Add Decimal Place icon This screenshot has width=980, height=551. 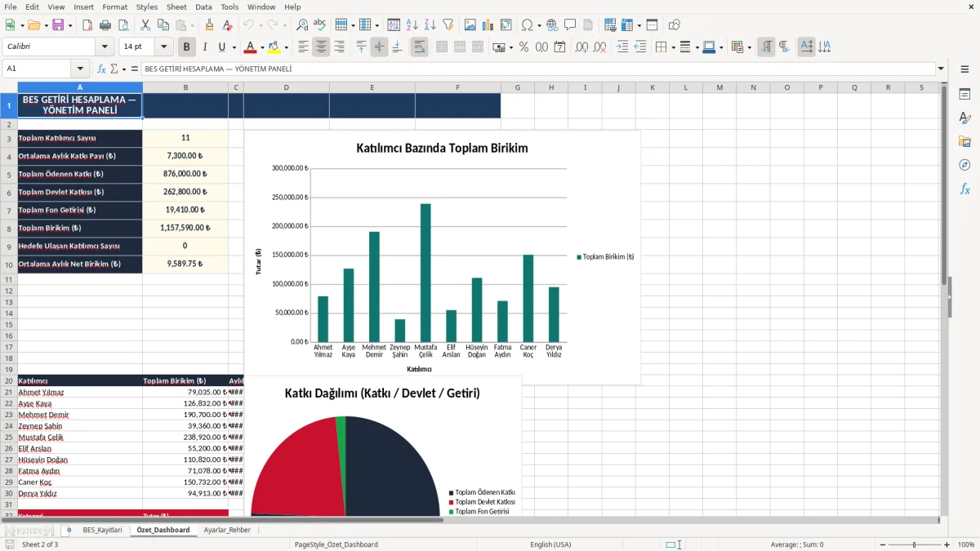coord(581,47)
